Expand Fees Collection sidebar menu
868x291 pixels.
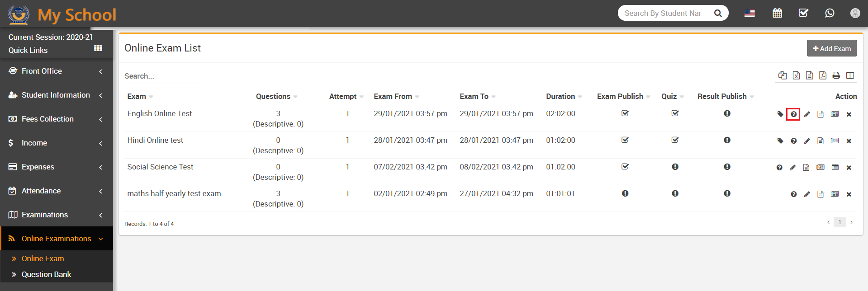57,119
